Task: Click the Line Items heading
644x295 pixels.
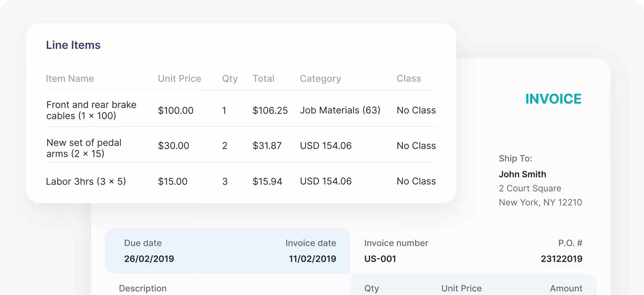Action: tap(73, 45)
